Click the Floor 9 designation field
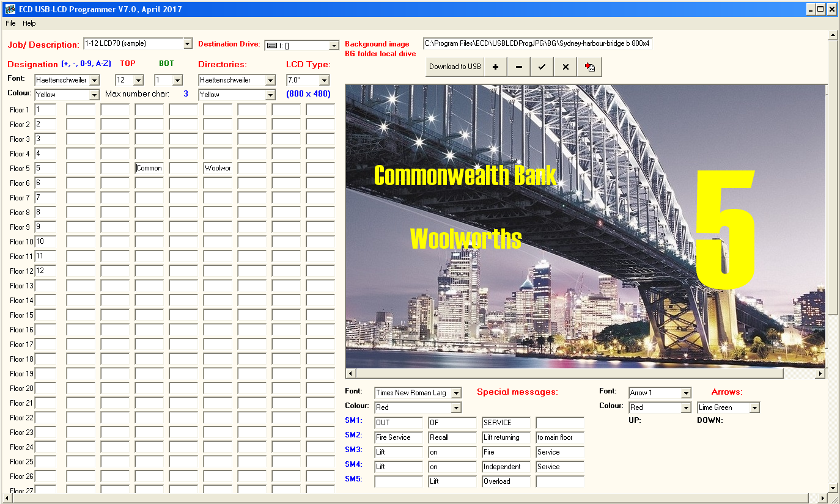840x504 pixels. tap(45, 227)
